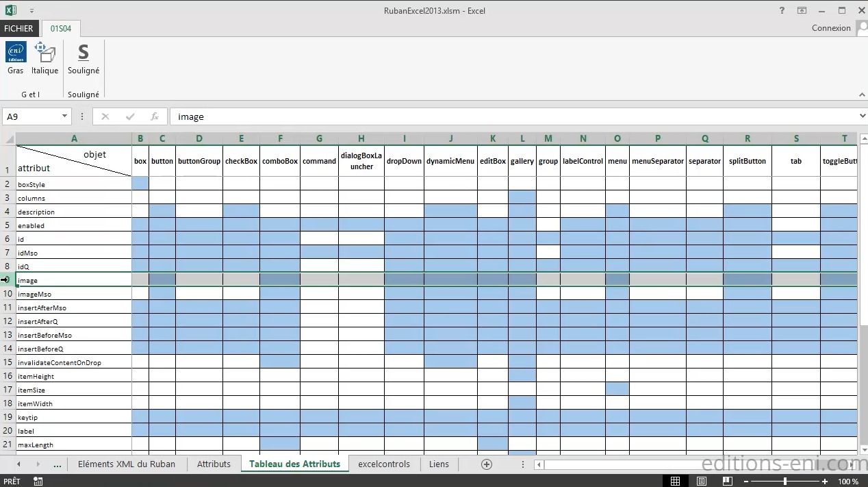Select the itemHeight cell

click(x=74, y=376)
